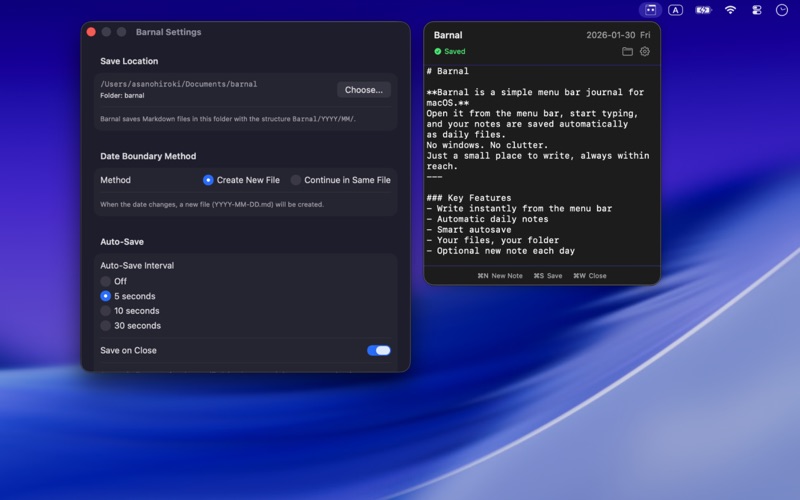Close the Barnal Settings window
This screenshot has width=800, height=500.
(x=91, y=32)
